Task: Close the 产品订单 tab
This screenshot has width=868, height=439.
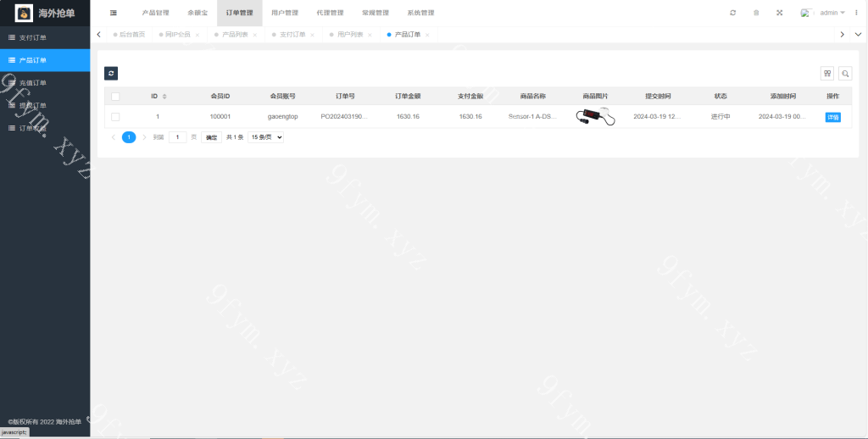Action: pyautogui.click(x=427, y=35)
